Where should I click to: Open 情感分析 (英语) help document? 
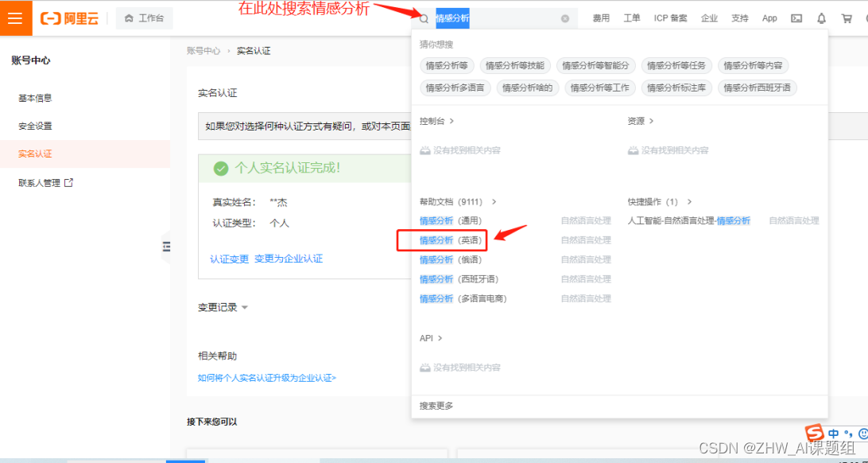(x=451, y=240)
